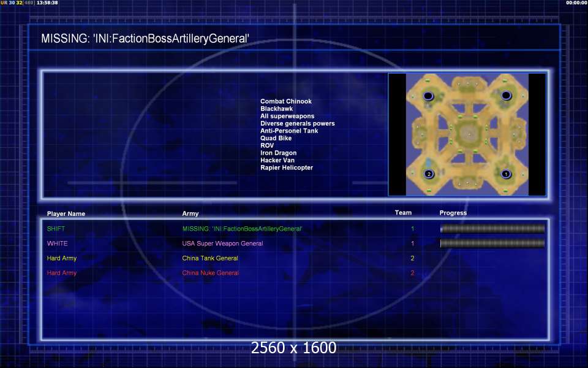
Task: Click the large MISSING FactionBossArtilleryGeneral title
Action: point(145,38)
